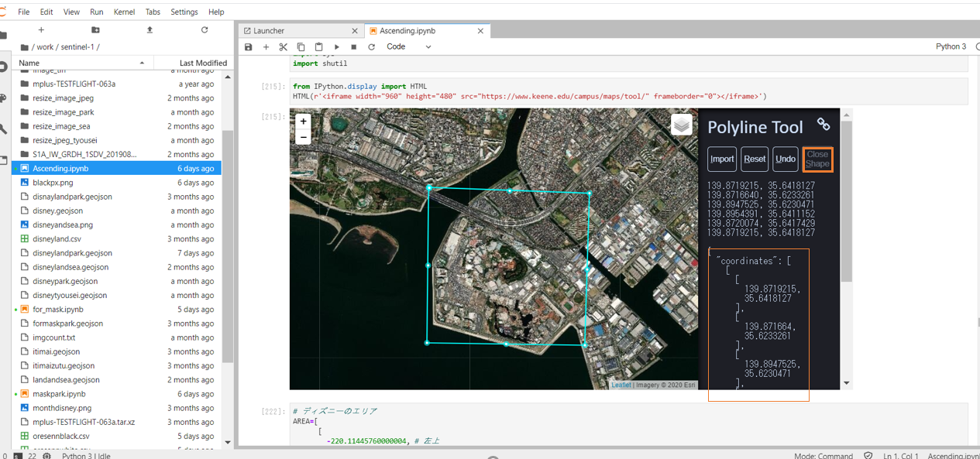Select the monthdisney.png file

click(116, 408)
